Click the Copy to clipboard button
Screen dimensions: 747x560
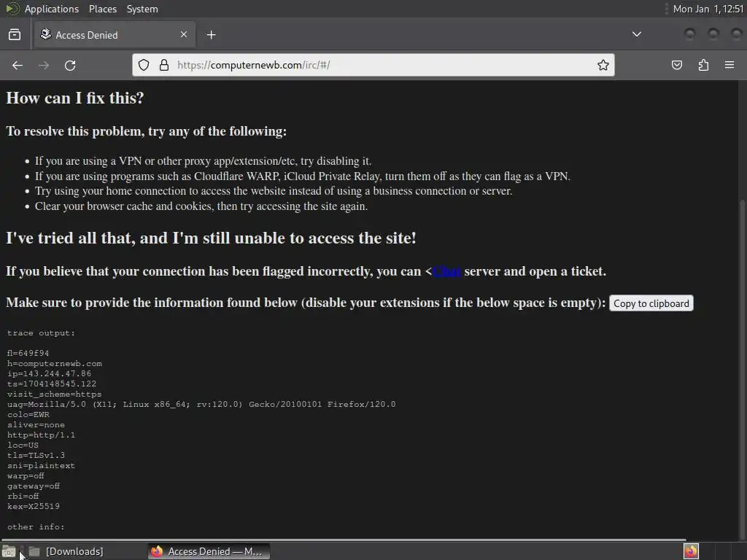point(651,303)
